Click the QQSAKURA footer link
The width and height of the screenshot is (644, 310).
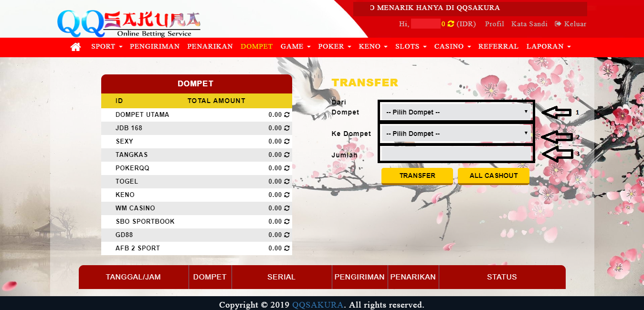[317, 305]
